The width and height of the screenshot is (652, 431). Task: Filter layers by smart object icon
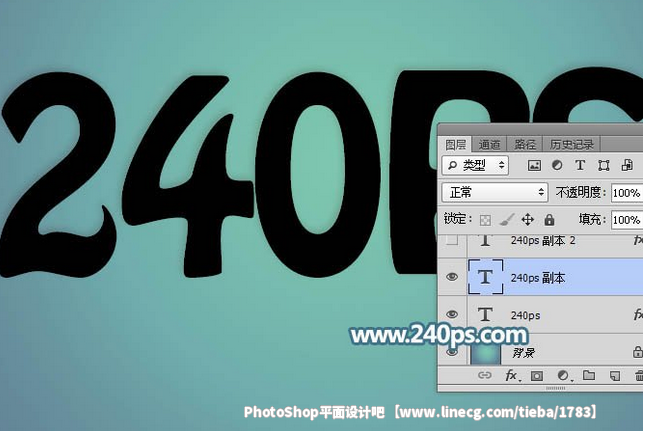click(x=627, y=165)
